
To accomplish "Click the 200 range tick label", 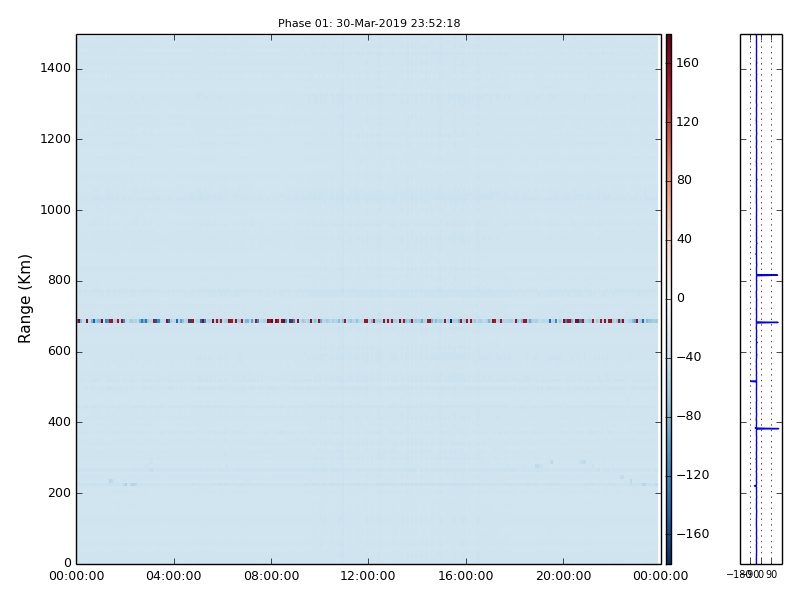I will coord(59,493).
